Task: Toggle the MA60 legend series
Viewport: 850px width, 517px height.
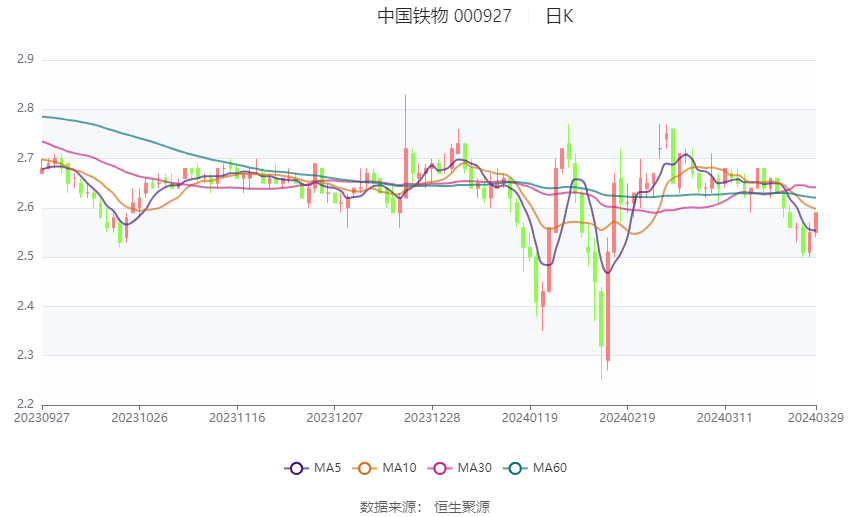Action: [535, 468]
